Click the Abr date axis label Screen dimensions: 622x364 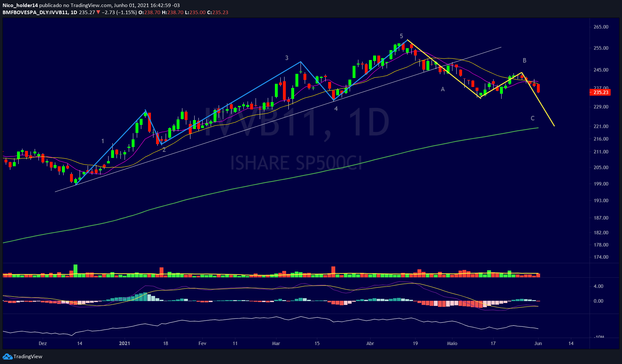point(370,343)
